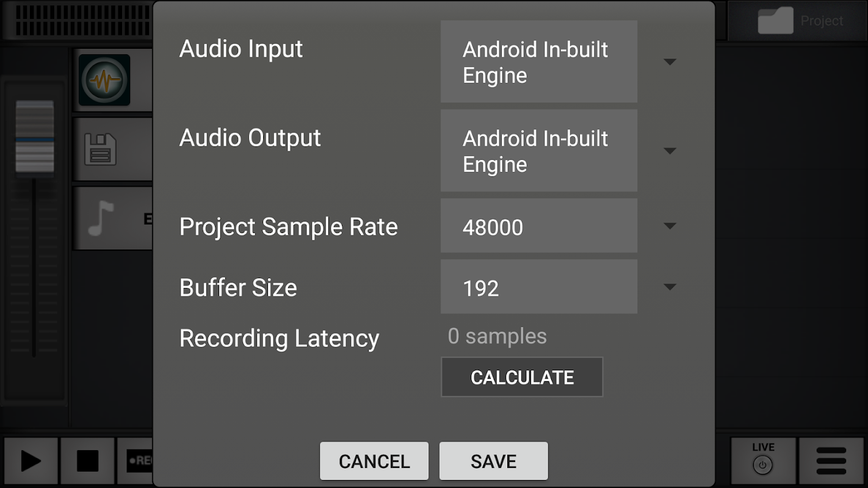Image resolution: width=868 pixels, height=488 pixels.
Task: Click the Play button in transport bar
Action: point(31,461)
